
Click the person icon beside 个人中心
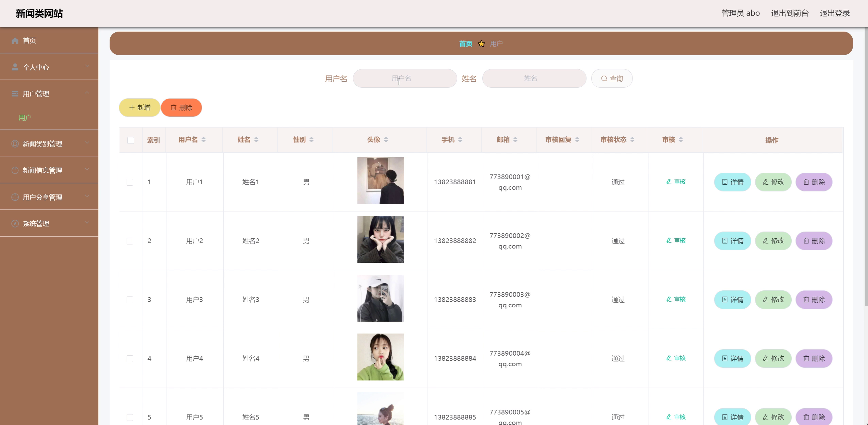pyautogui.click(x=15, y=67)
